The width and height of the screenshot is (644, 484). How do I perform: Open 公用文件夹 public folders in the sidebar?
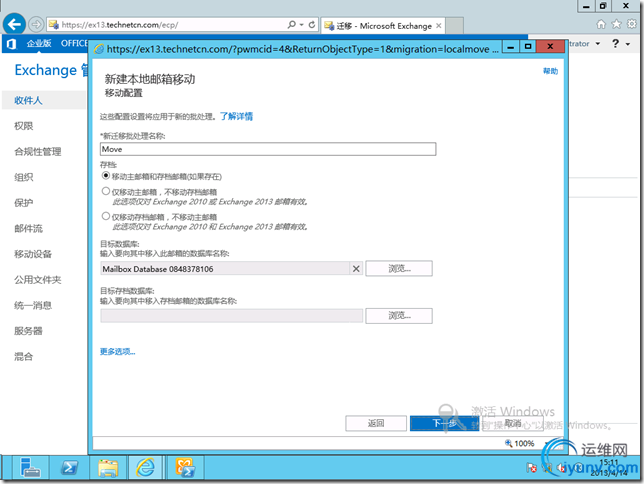point(38,280)
